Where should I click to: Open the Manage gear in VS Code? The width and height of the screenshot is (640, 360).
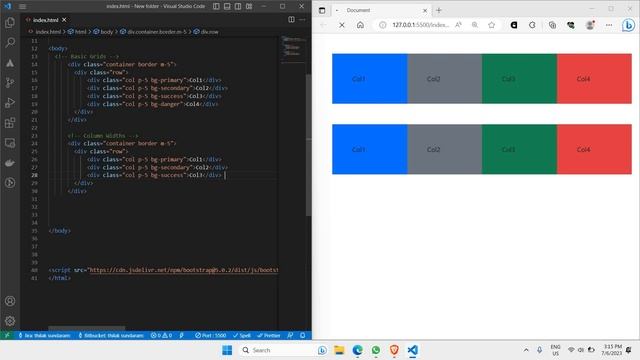click(10, 321)
